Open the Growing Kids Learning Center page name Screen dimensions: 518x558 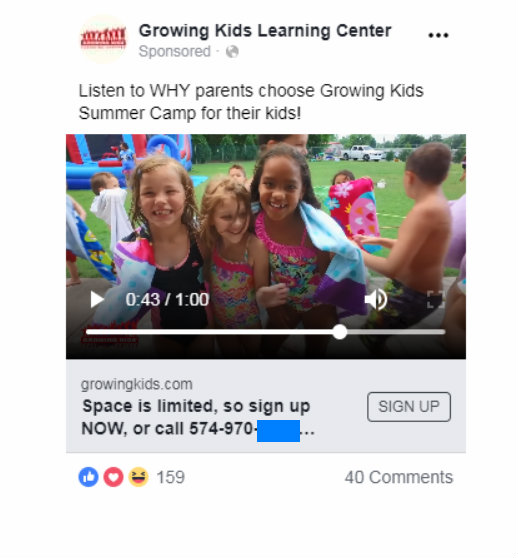pos(265,31)
